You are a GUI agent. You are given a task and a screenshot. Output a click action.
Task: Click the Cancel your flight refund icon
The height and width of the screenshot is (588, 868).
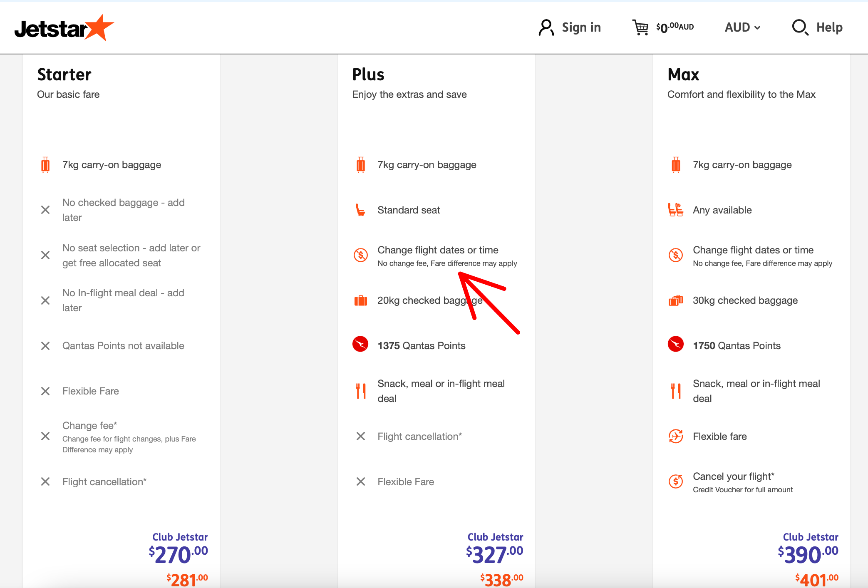click(x=676, y=481)
